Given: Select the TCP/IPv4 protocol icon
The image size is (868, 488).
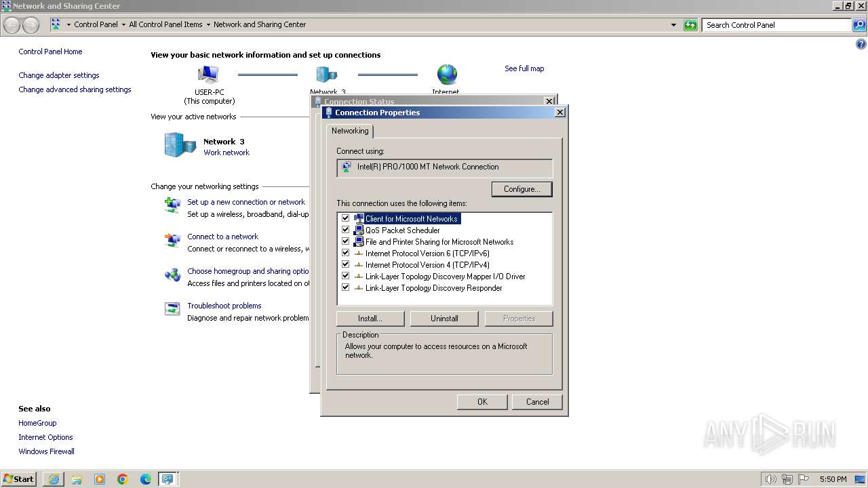Looking at the screenshot, I should (359, 264).
